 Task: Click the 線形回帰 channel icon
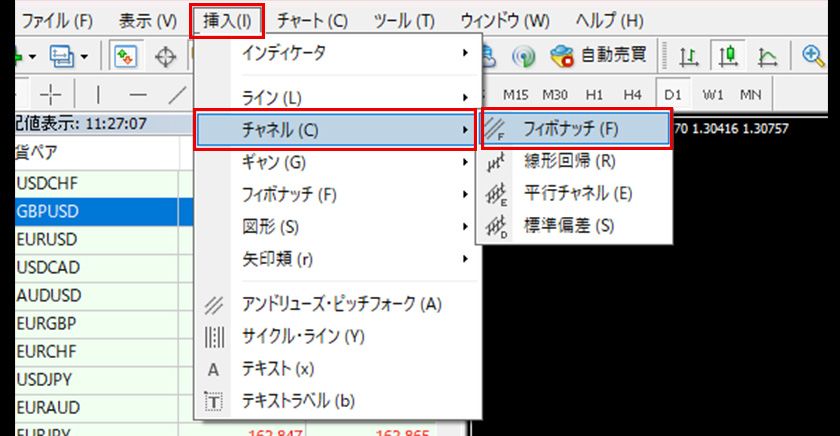tap(496, 162)
